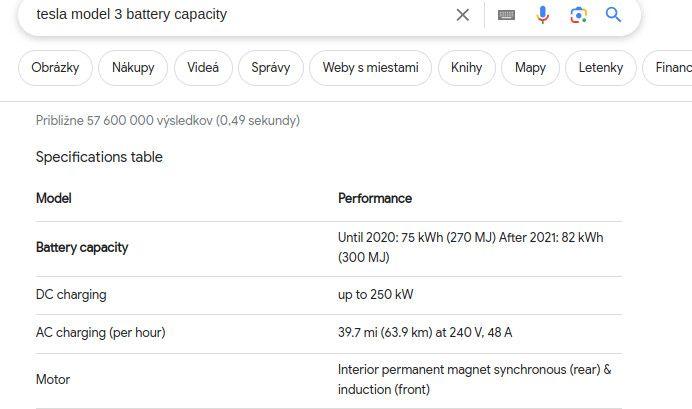Click the Motor row label
692x409 pixels.
[x=53, y=379]
